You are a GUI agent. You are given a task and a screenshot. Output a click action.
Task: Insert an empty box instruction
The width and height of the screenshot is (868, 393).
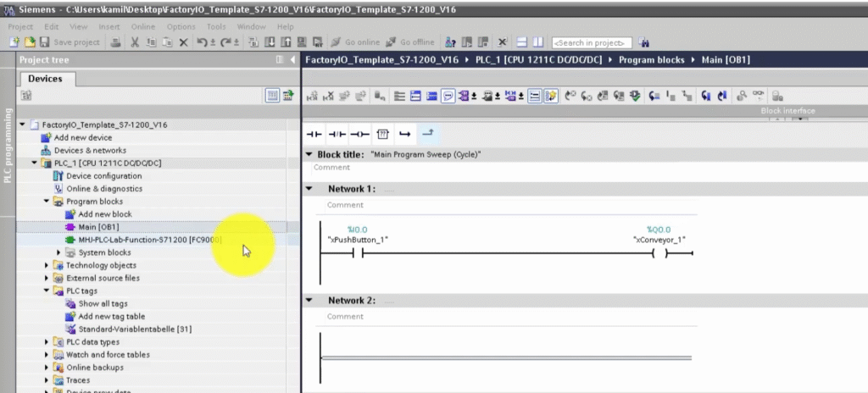click(x=382, y=134)
